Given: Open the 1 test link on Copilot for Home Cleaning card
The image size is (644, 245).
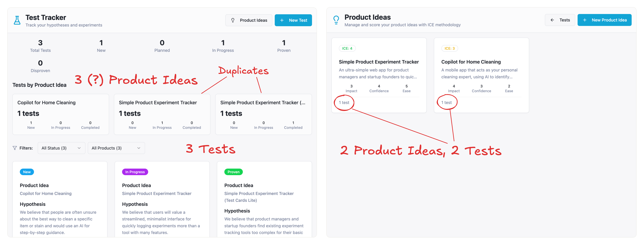Looking at the screenshot, I should pyautogui.click(x=447, y=102).
